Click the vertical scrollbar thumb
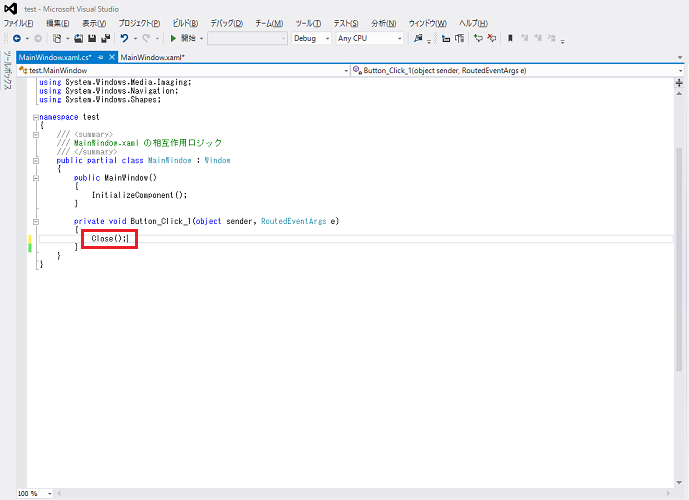689x500 pixels. [679, 259]
